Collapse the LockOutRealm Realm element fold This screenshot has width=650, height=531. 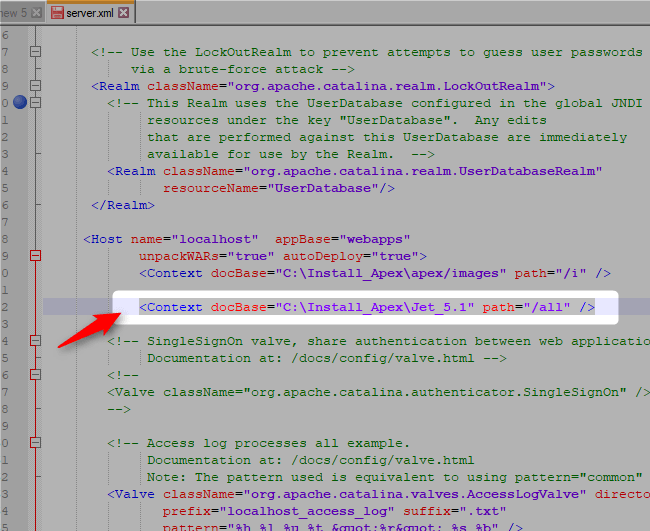(36, 86)
